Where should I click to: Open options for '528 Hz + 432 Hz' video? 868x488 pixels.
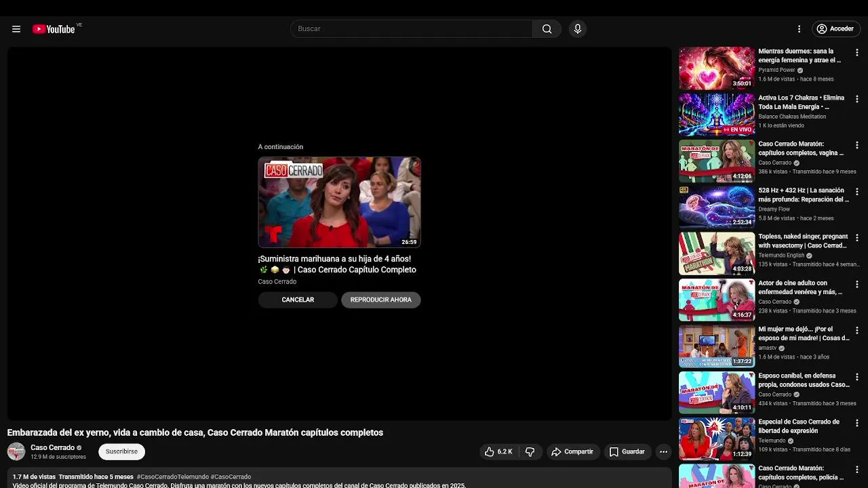[857, 191]
